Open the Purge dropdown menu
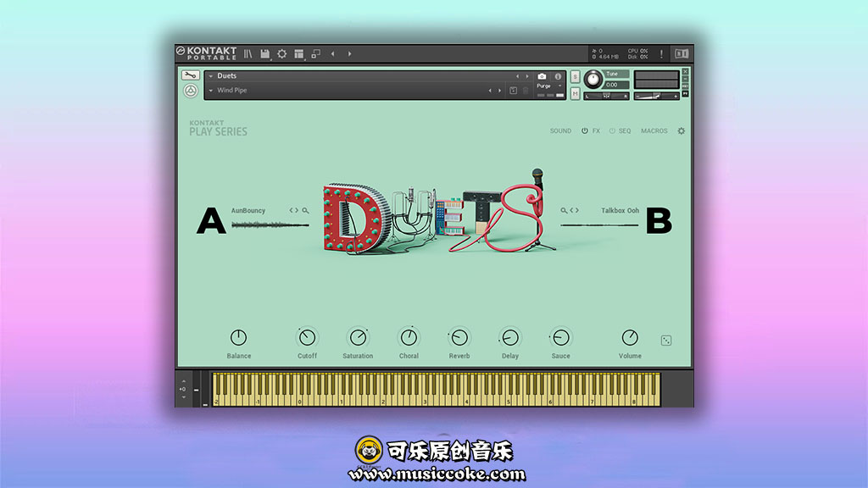 [549, 86]
